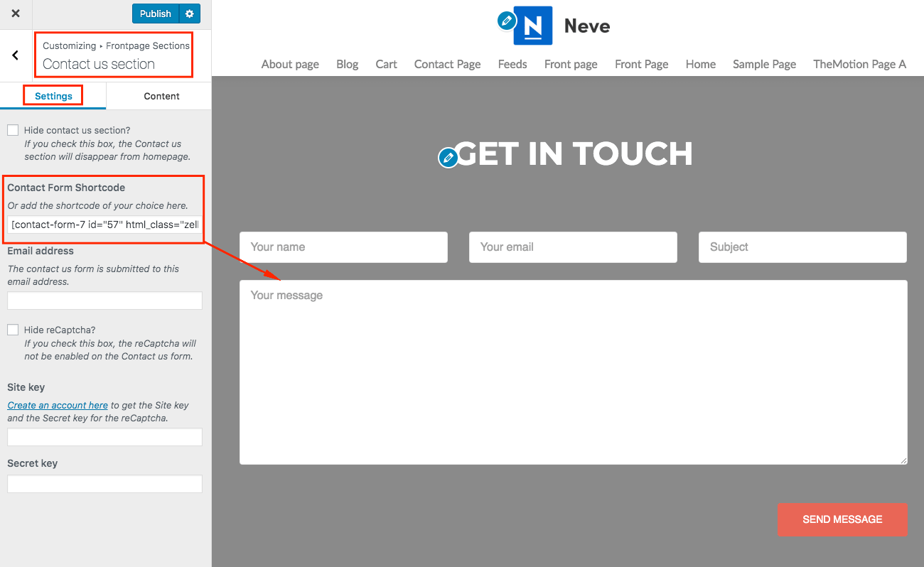The height and width of the screenshot is (567, 924).
Task: Enable the Hide reCaptcha checkbox
Action: click(13, 330)
